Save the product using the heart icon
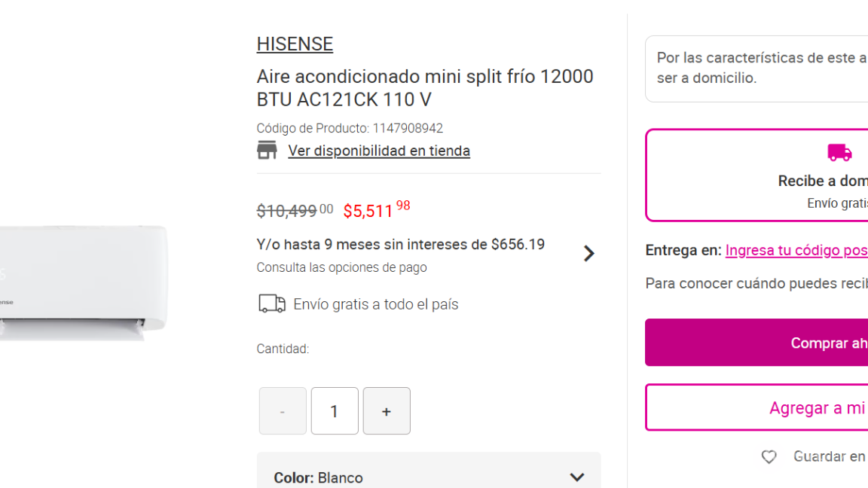The image size is (868, 488). [769, 456]
